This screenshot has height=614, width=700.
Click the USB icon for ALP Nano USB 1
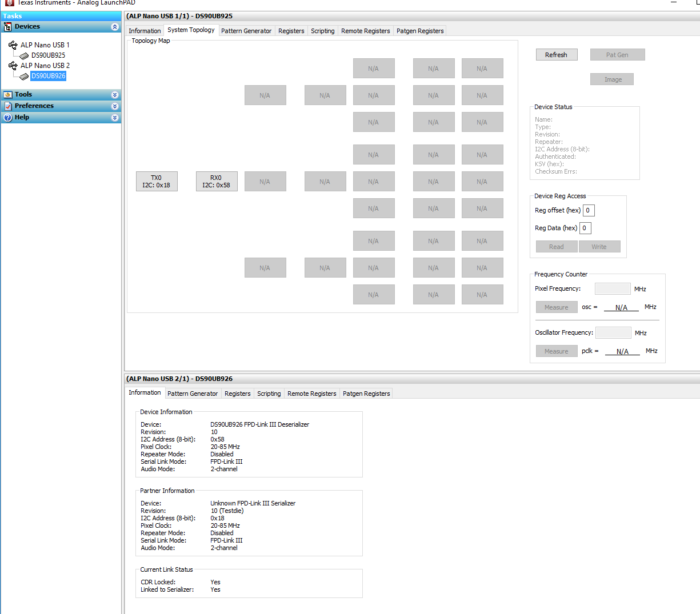pos(13,45)
